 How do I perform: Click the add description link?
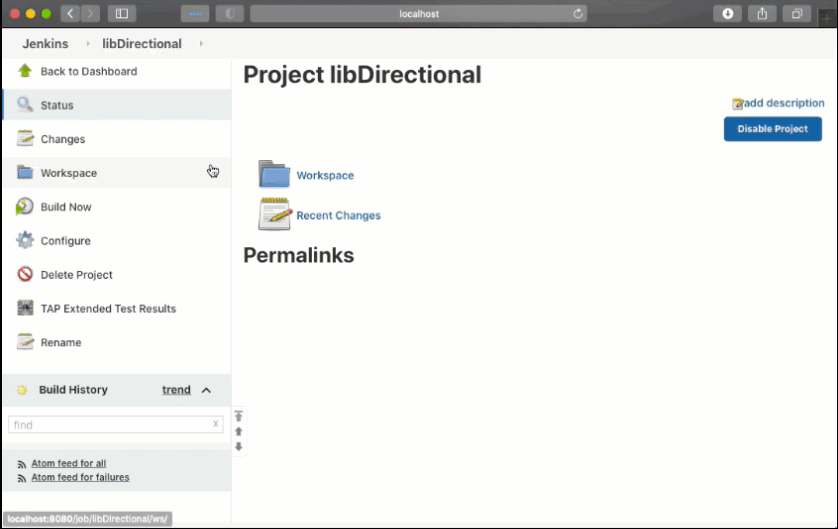click(x=783, y=103)
